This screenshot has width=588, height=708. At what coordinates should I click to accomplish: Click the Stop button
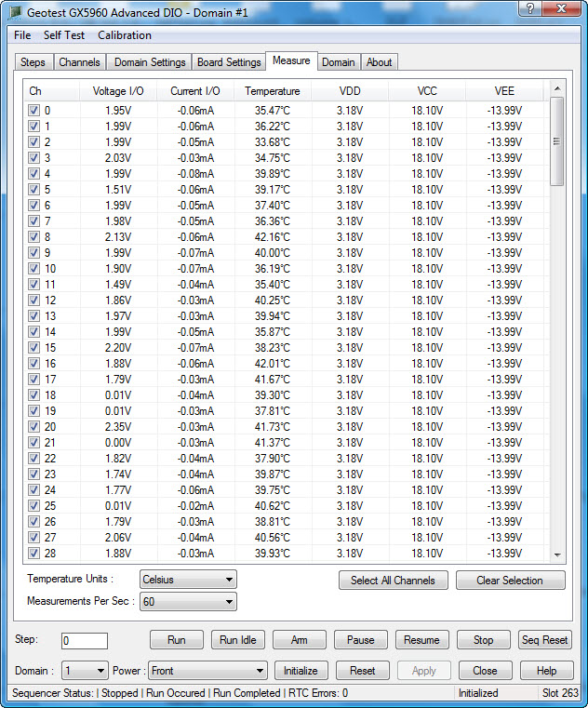(483, 640)
